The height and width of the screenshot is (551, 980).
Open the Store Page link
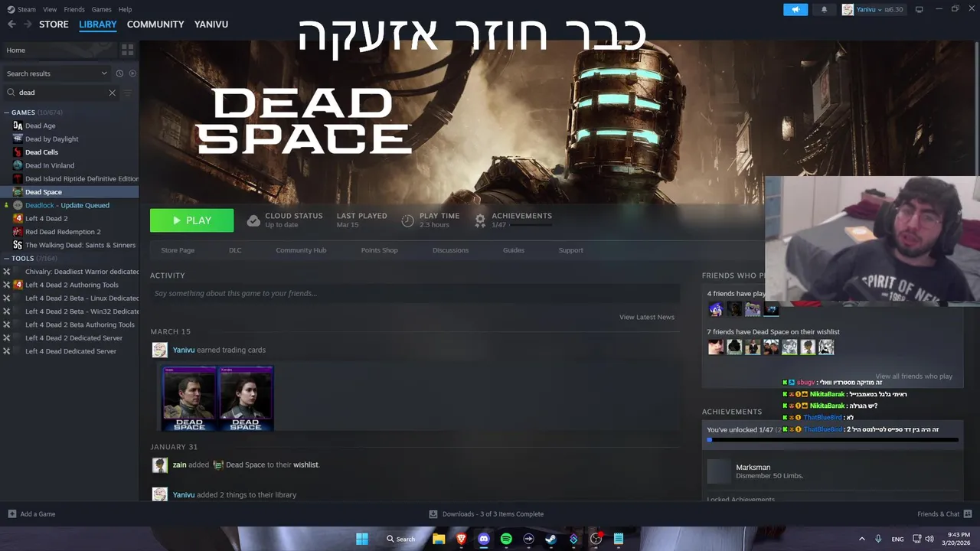click(x=178, y=250)
